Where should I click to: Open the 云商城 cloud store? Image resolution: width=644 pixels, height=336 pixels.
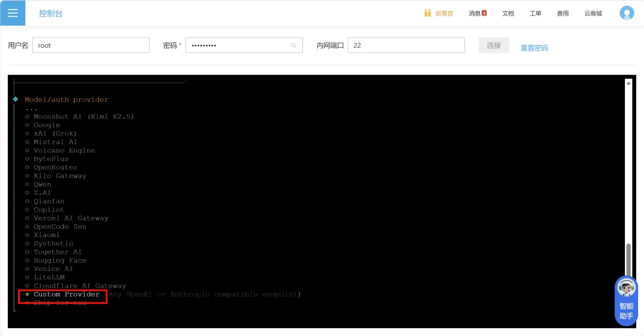pyautogui.click(x=593, y=14)
